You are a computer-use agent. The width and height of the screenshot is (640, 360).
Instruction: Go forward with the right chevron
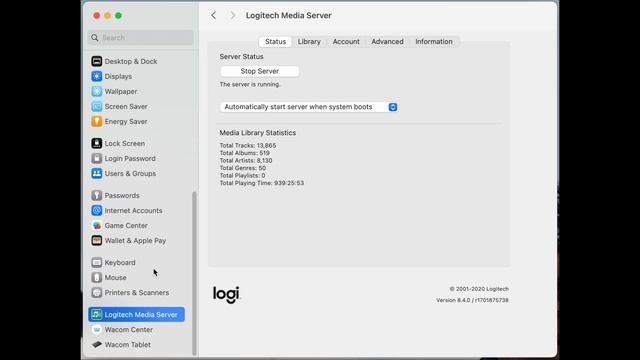pyautogui.click(x=233, y=16)
